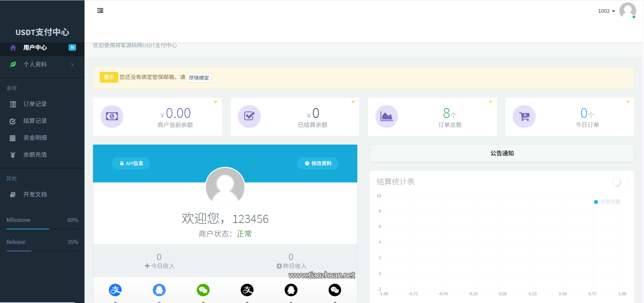The height and width of the screenshot is (303, 644).
Task: Open 订单记录 in the sidebar
Action: click(35, 104)
